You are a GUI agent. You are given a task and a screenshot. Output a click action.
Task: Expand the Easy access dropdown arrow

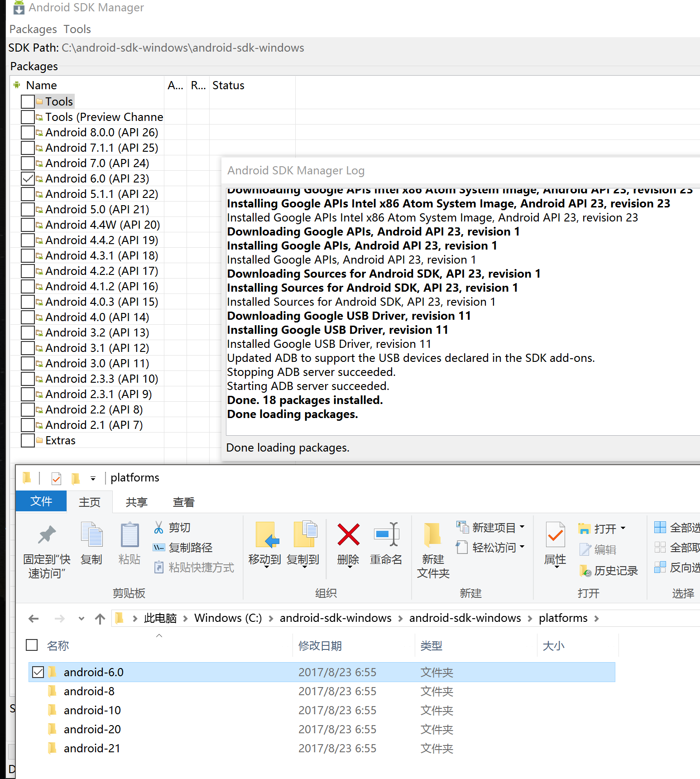pyautogui.click(x=522, y=547)
